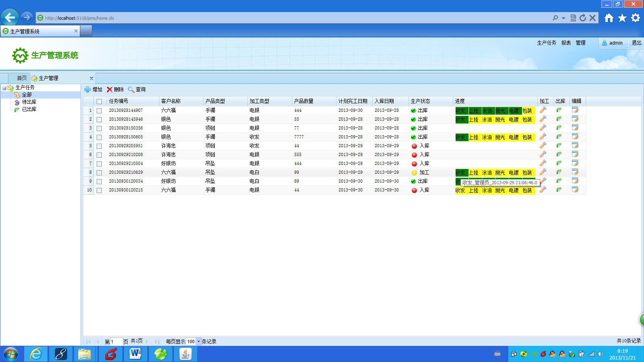Click edit icon for task 20130928144907
This screenshot has height=362, width=644.
pos(575,110)
